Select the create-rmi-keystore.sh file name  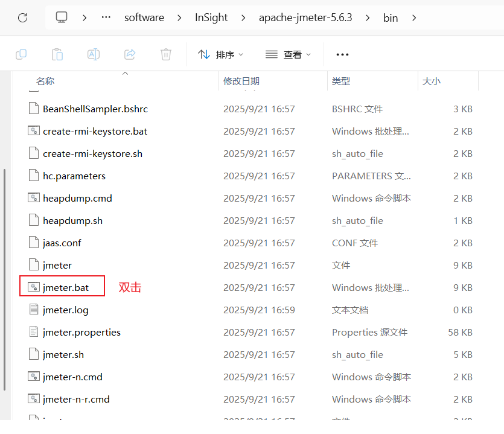pos(92,154)
